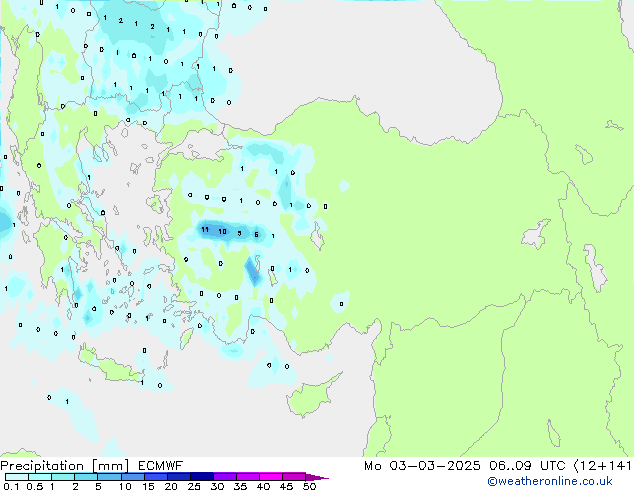Select the 35–40 mm legend color swatch
The height and width of the screenshot is (490, 634).
click(x=248, y=477)
